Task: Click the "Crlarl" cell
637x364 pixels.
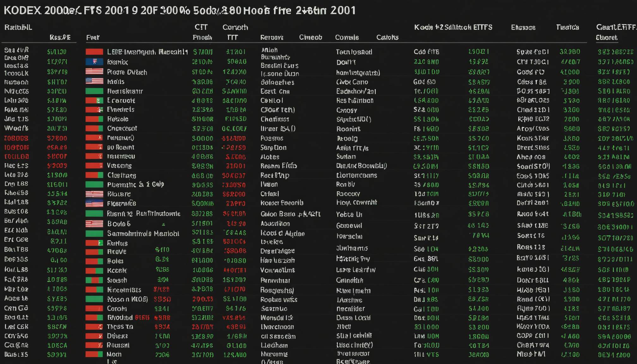Action: tap(270, 194)
